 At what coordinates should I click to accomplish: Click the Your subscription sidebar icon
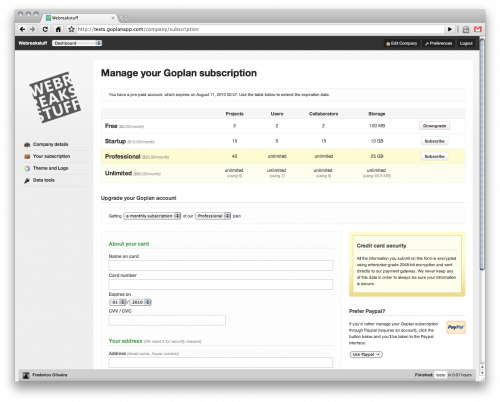click(27, 156)
